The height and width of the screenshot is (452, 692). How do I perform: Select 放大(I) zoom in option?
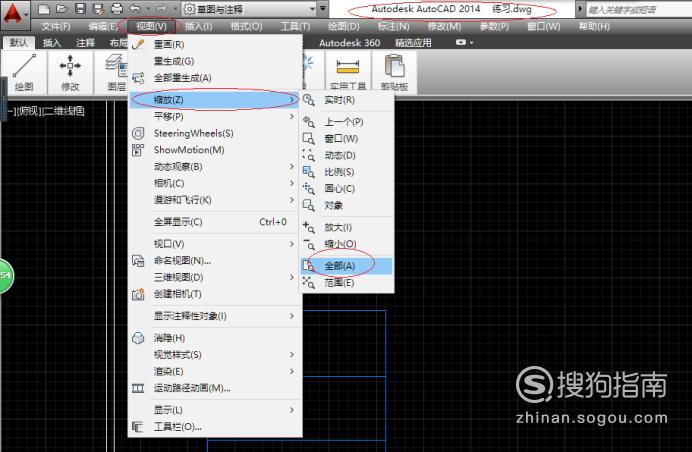346,227
